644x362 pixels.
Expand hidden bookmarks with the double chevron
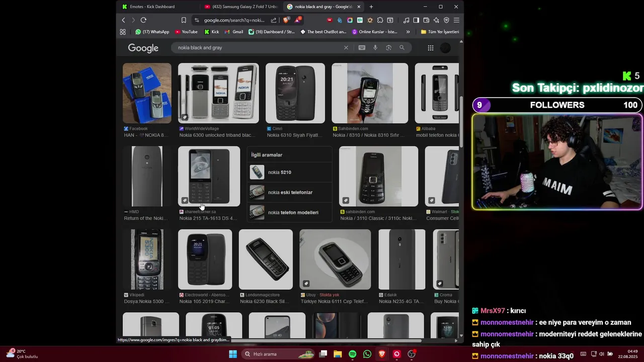tap(408, 32)
